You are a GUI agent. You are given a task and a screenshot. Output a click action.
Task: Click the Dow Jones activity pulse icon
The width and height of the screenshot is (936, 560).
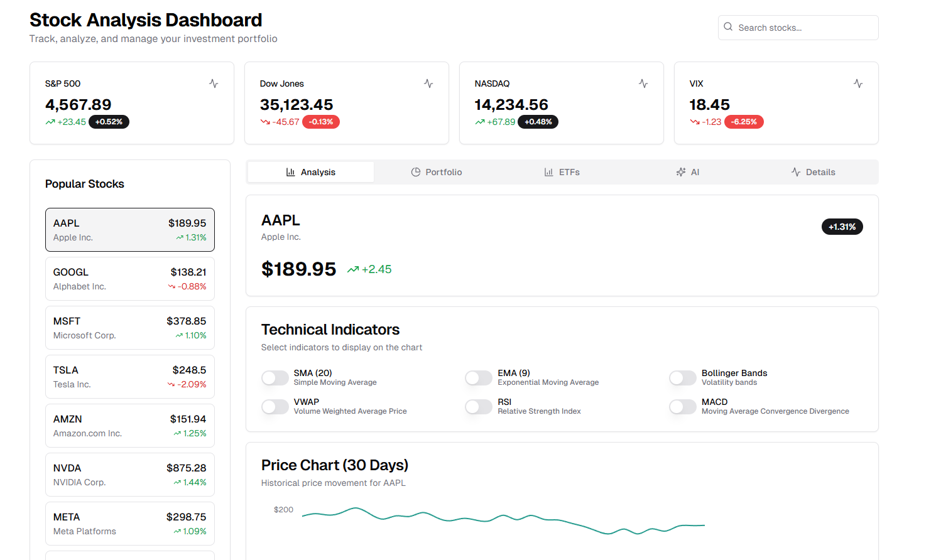tap(428, 83)
